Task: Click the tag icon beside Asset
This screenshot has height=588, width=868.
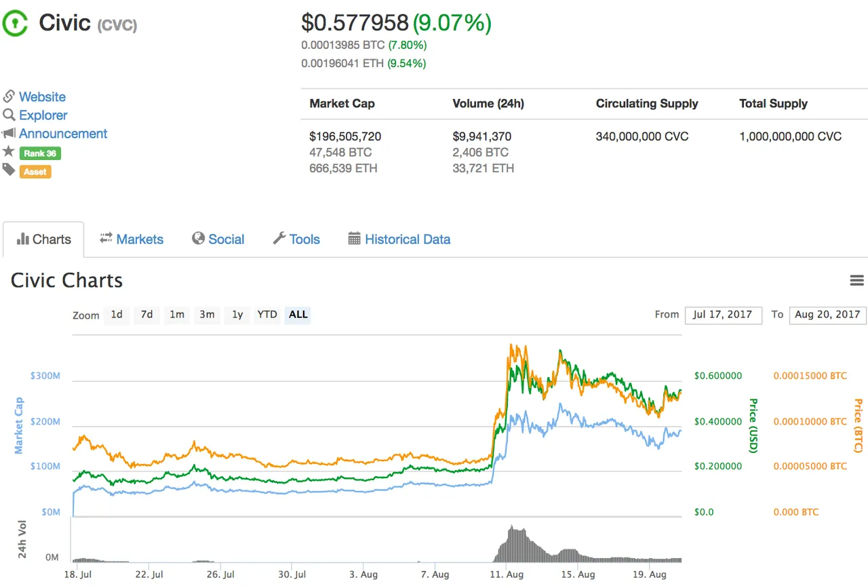Action: [x=9, y=170]
